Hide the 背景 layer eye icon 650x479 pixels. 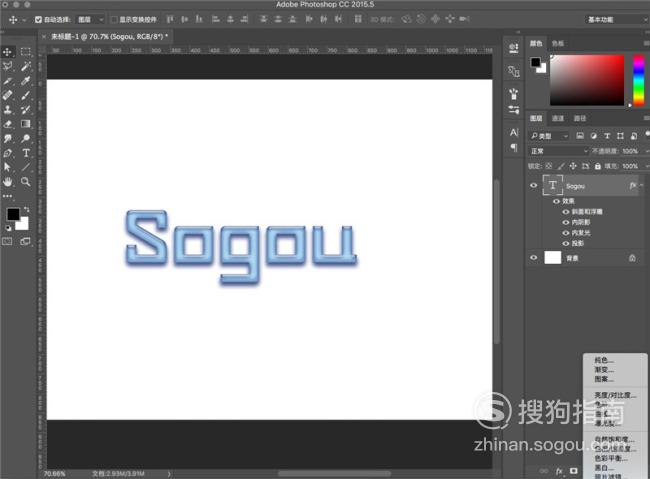tap(534, 258)
